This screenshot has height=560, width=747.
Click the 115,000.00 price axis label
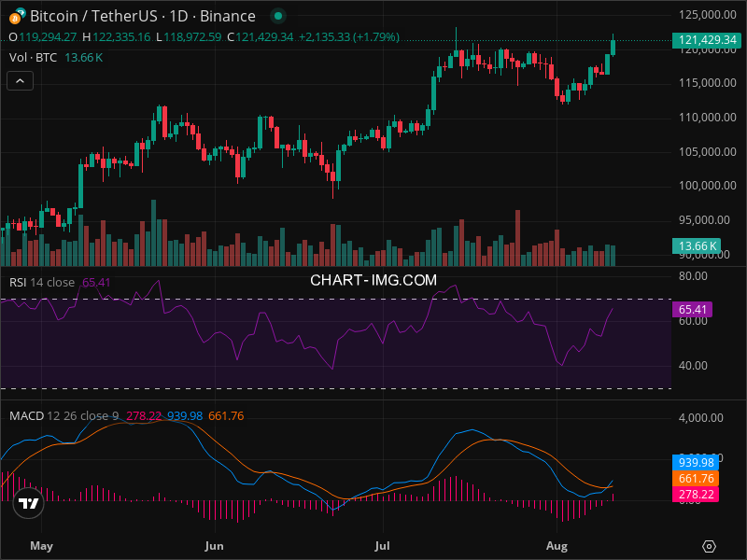708,83
